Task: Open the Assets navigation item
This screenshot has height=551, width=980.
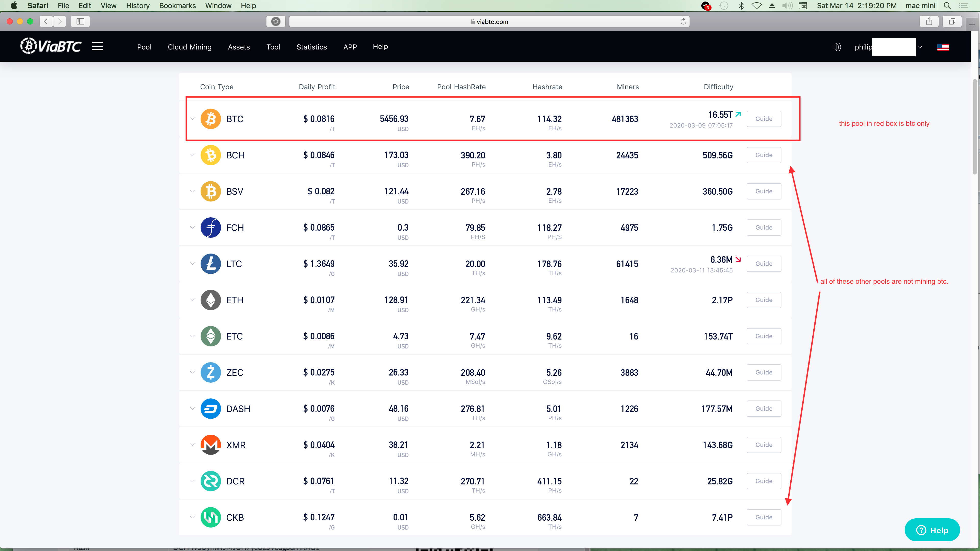Action: pos(239,47)
